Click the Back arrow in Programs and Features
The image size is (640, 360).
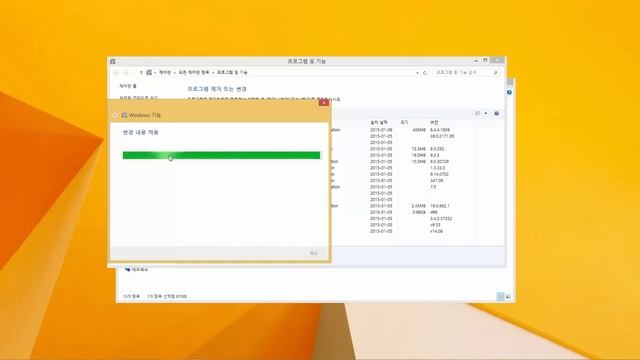point(116,73)
